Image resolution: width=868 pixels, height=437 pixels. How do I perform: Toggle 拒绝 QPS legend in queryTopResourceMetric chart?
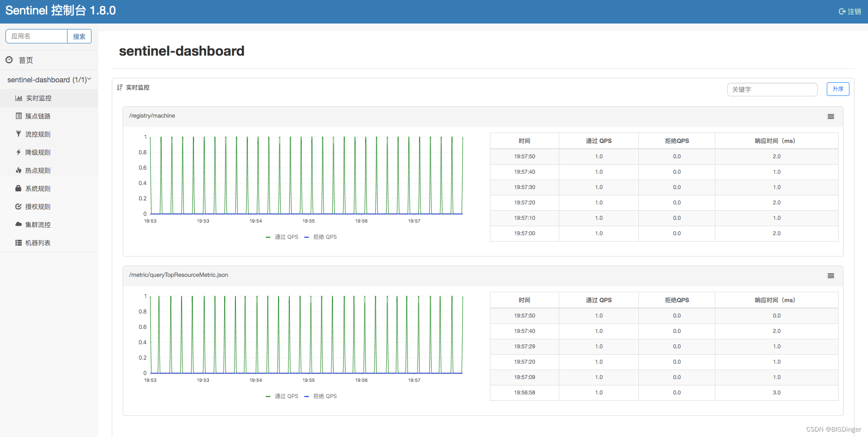[321, 396]
